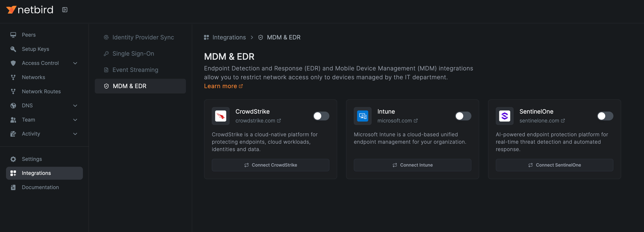Click the Setup Keys wrench icon
Image resolution: width=644 pixels, height=232 pixels.
tap(13, 49)
